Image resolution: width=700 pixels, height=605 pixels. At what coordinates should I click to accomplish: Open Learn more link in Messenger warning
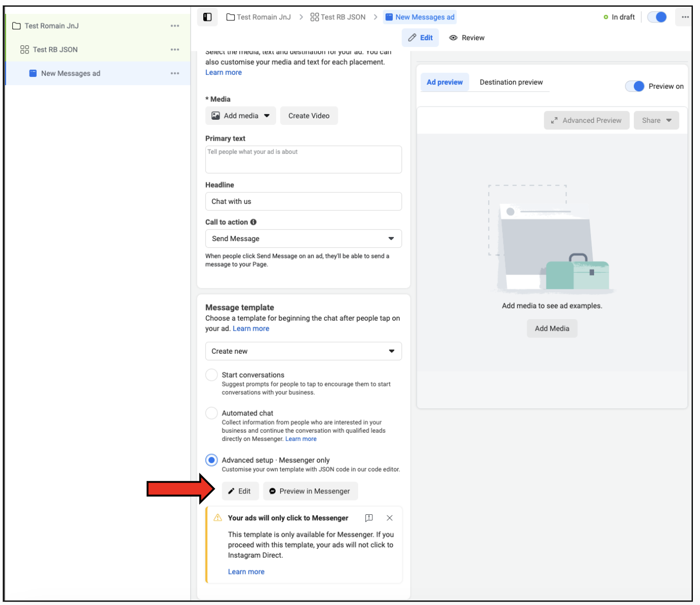click(x=246, y=572)
